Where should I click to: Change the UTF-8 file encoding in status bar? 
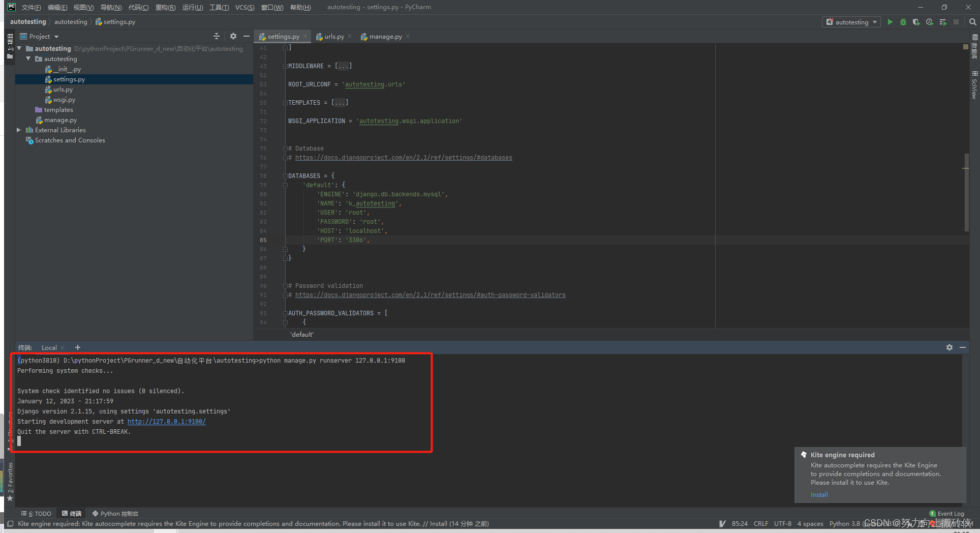click(x=783, y=523)
